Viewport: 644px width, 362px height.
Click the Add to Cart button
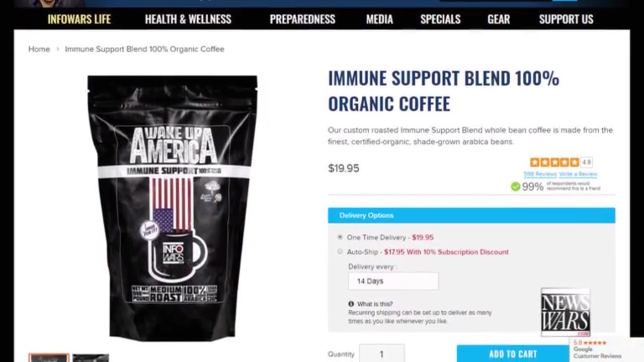pyautogui.click(x=513, y=354)
